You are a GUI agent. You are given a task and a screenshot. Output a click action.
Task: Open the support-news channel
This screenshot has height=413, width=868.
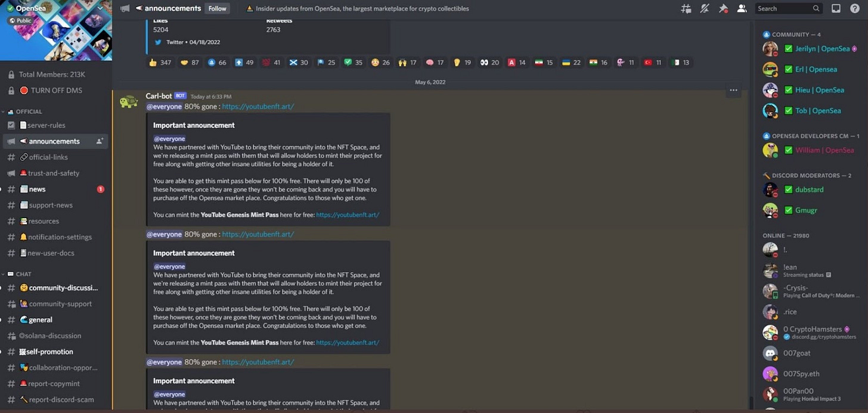click(x=55, y=205)
